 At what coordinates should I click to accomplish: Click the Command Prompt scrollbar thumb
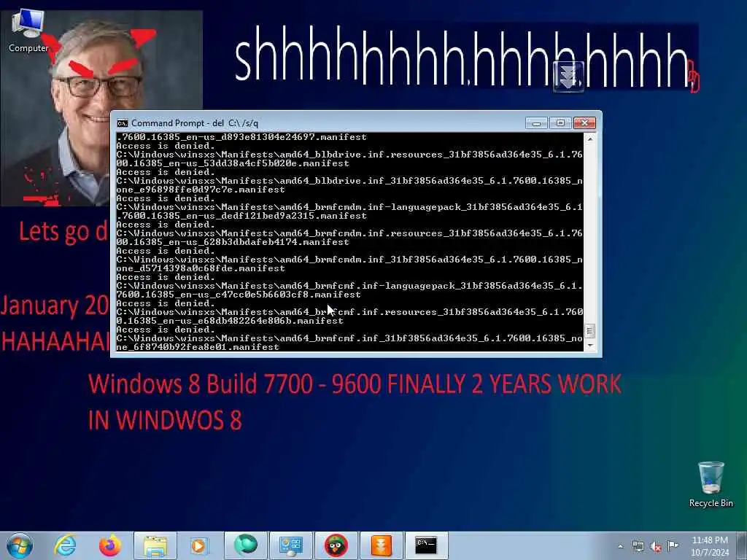[x=589, y=330]
